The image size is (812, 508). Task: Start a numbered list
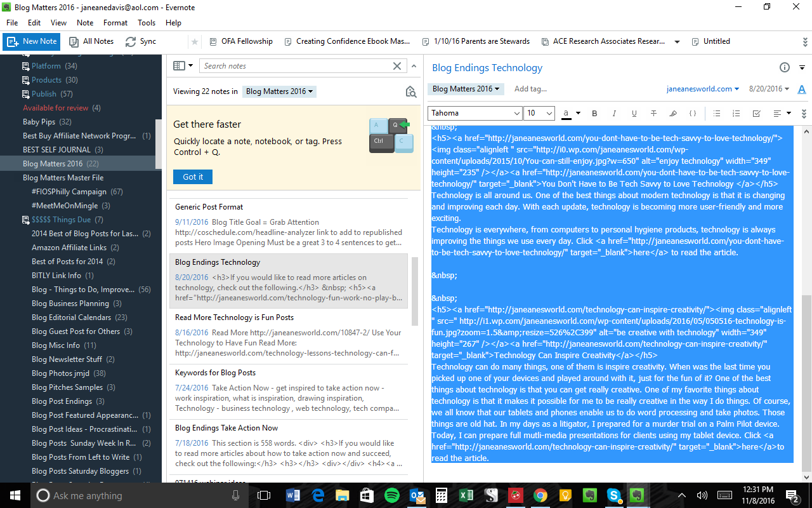[x=737, y=114]
